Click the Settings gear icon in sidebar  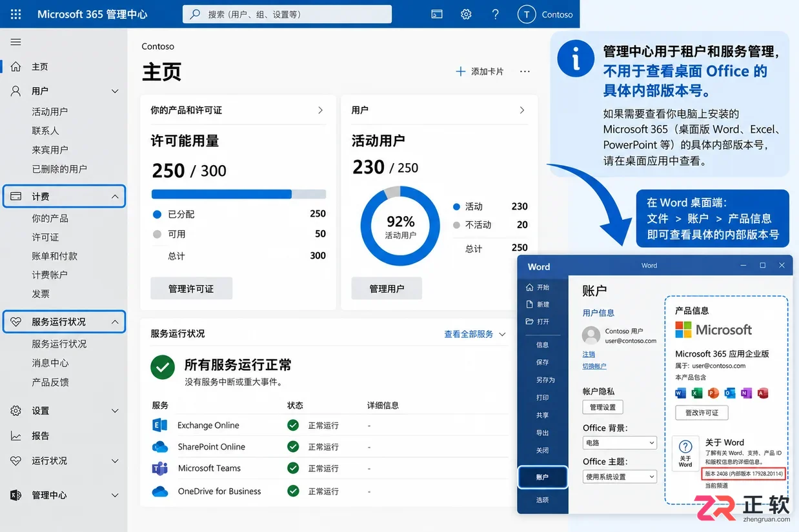coord(16,411)
